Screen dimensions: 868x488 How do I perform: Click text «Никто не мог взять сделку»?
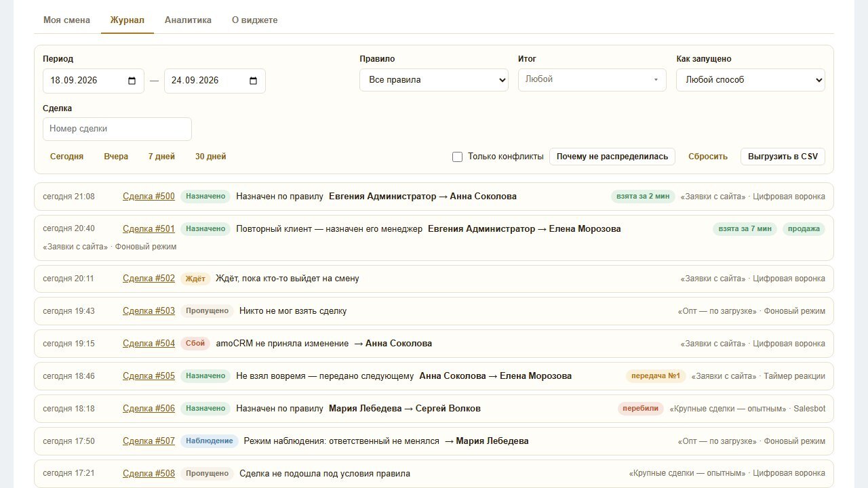(293, 311)
